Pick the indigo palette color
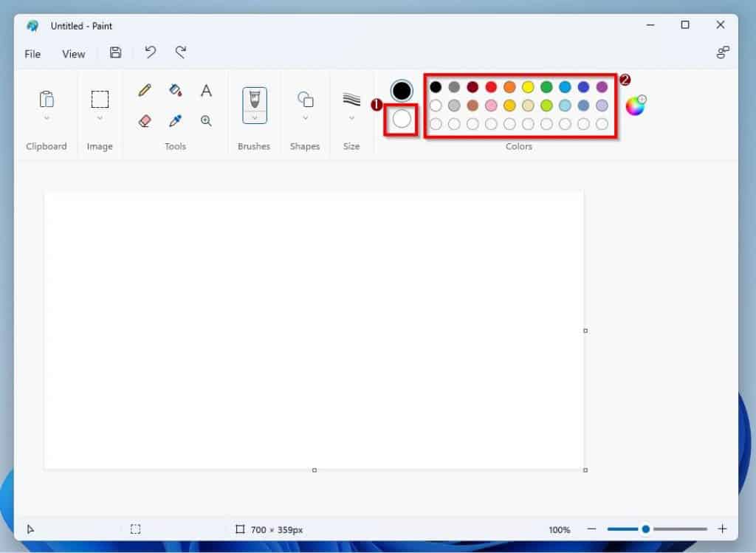Image resolution: width=756 pixels, height=553 pixels. (x=583, y=87)
